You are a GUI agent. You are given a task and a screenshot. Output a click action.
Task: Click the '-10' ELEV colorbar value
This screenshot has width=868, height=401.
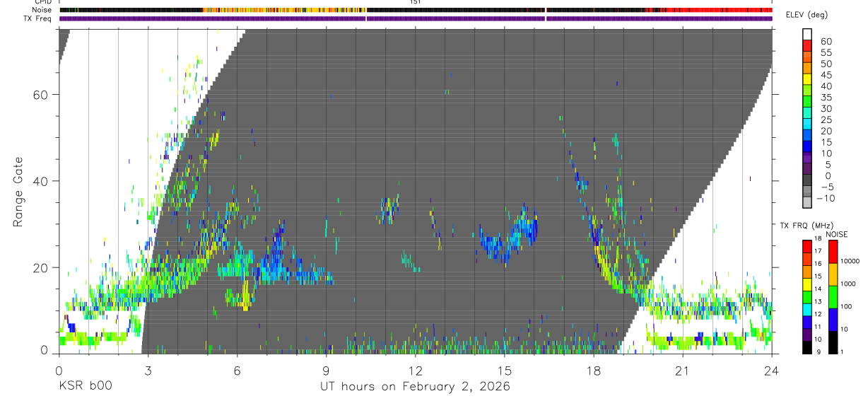pyautogui.click(x=826, y=199)
